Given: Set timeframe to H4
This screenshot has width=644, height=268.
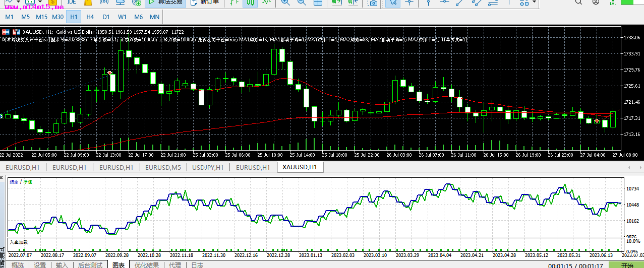Looking at the screenshot, I should 90,17.
